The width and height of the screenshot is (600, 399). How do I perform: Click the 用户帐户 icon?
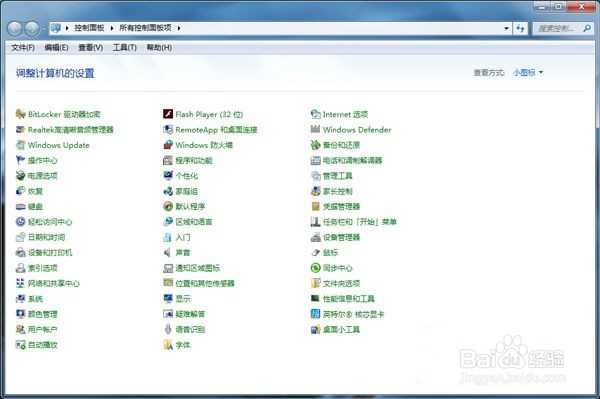(20, 329)
